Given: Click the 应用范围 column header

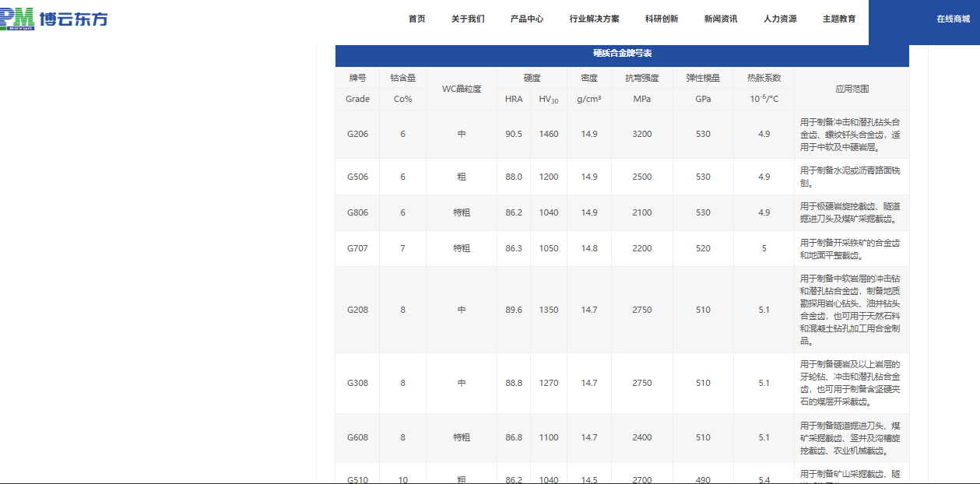Looking at the screenshot, I should pos(852,89).
